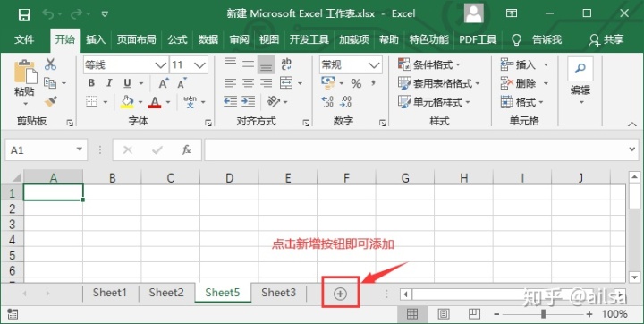Image resolution: width=644 pixels, height=324 pixels.
Task: Click the Paste (粘贴) clipboard icon
Action: [25, 72]
